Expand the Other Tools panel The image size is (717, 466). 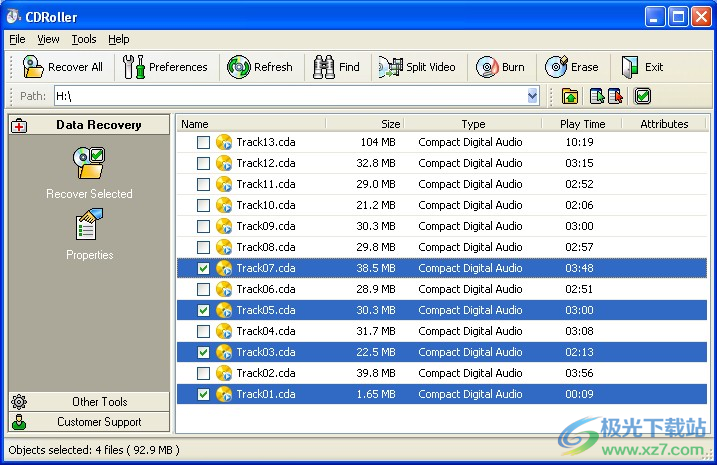pyautogui.click(x=89, y=402)
